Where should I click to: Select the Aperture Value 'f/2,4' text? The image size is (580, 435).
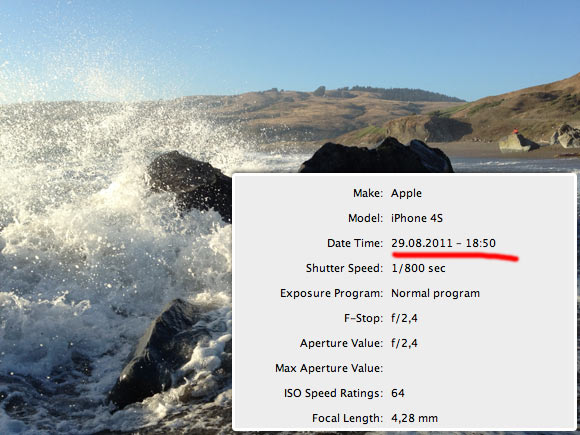click(x=404, y=344)
